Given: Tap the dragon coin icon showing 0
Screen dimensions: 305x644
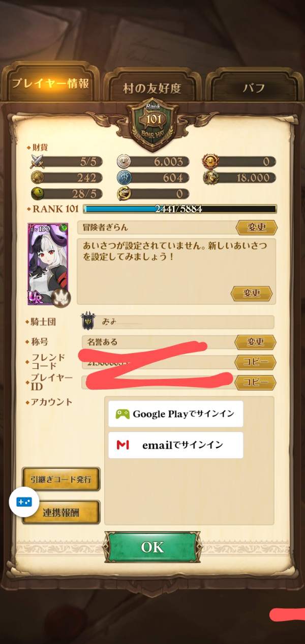Looking at the screenshot, I should tap(124, 194).
